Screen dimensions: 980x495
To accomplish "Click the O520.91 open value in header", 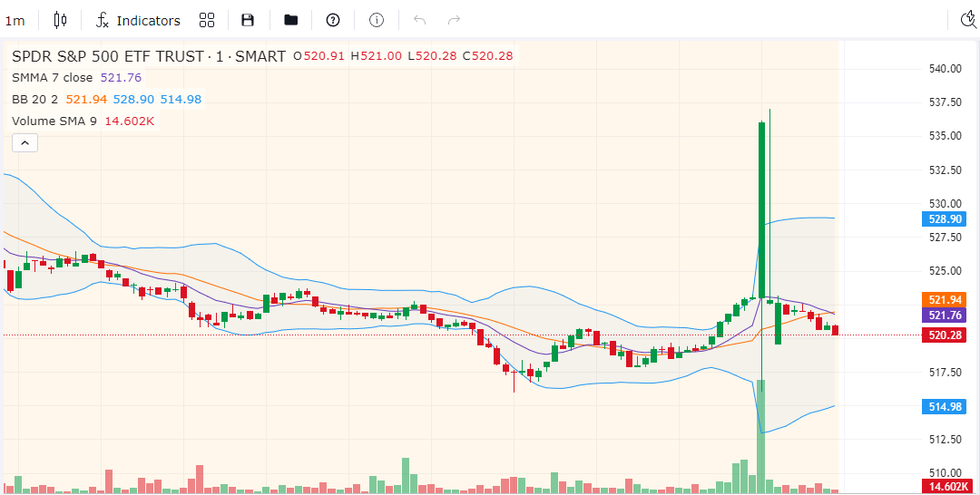I will [x=319, y=55].
